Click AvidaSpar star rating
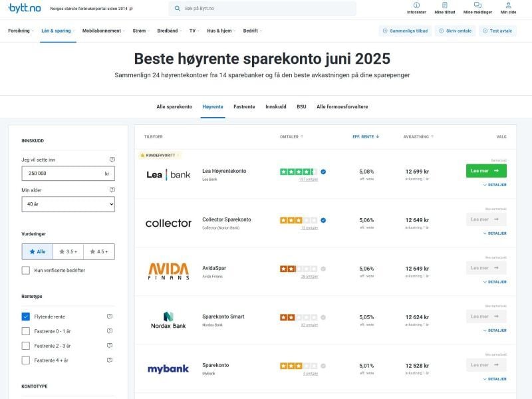Screen dimensions: 532x399 point(299,269)
